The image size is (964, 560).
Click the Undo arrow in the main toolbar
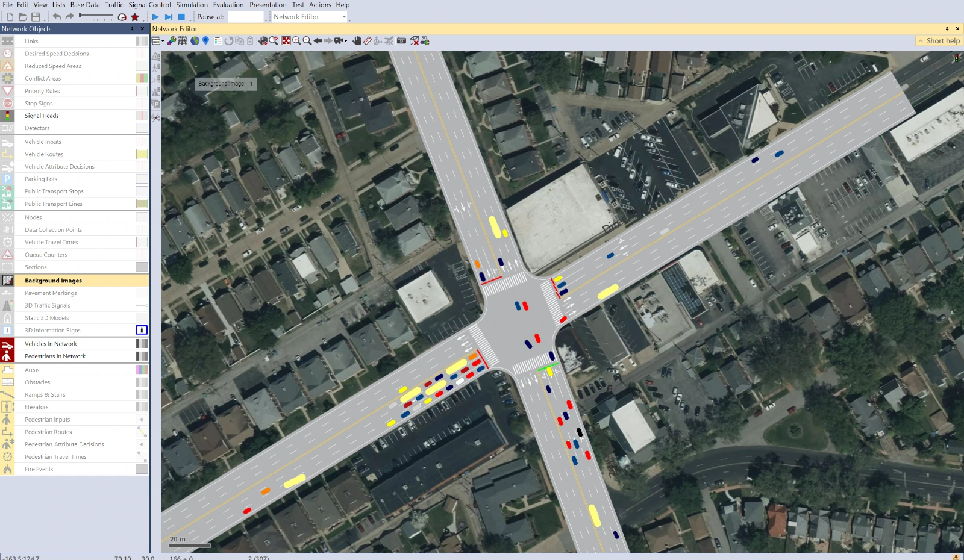click(57, 17)
